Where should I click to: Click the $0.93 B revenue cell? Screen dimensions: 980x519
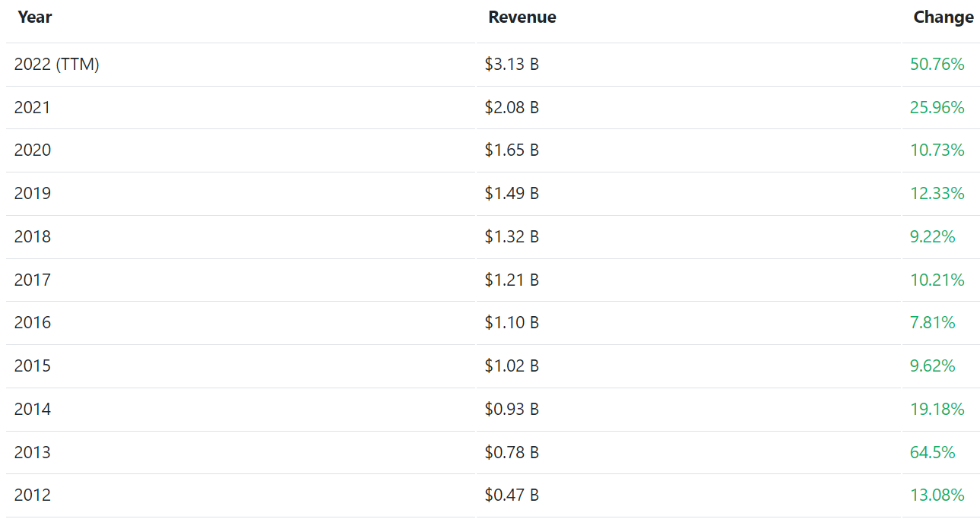(512, 410)
